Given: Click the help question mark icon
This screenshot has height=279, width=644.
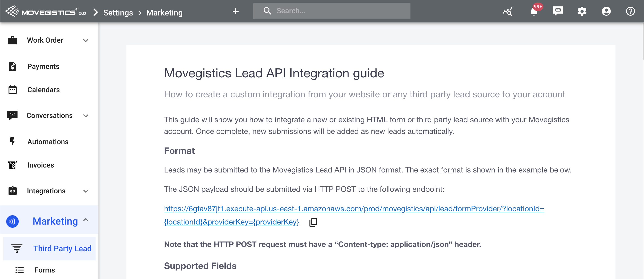Looking at the screenshot, I should [x=630, y=11].
